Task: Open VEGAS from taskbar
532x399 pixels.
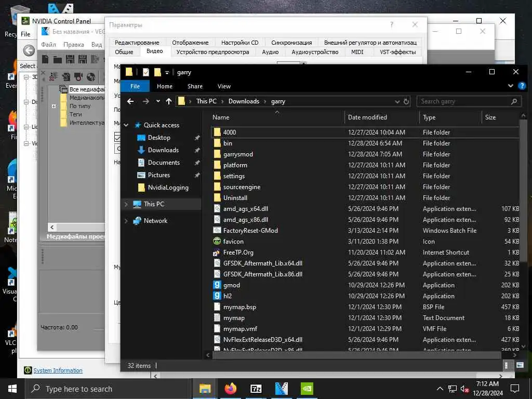Action: point(281,389)
